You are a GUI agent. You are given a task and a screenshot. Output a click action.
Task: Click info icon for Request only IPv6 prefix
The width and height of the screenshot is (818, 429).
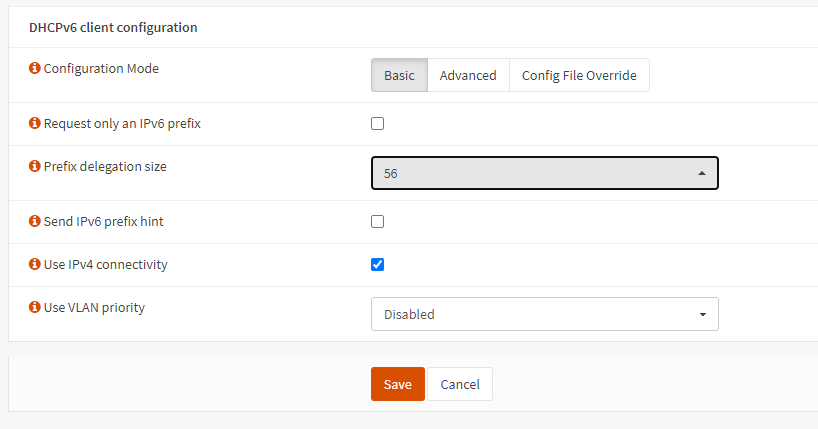[x=35, y=124]
